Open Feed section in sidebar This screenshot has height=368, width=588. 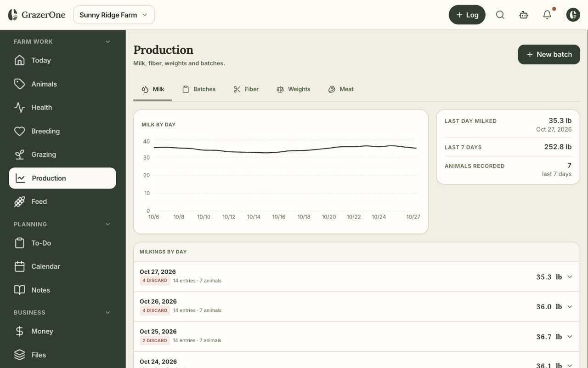(62, 201)
